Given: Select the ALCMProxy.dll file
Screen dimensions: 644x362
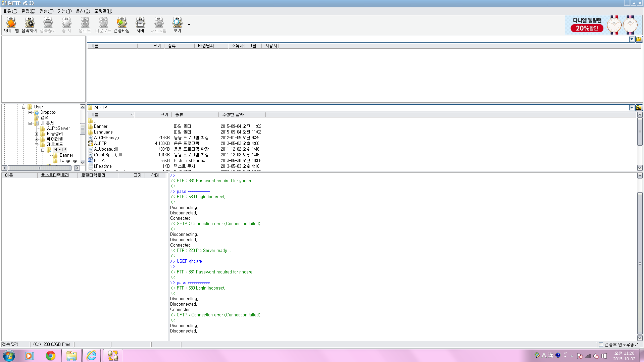Looking at the screenshot, I should pos(108,138).
